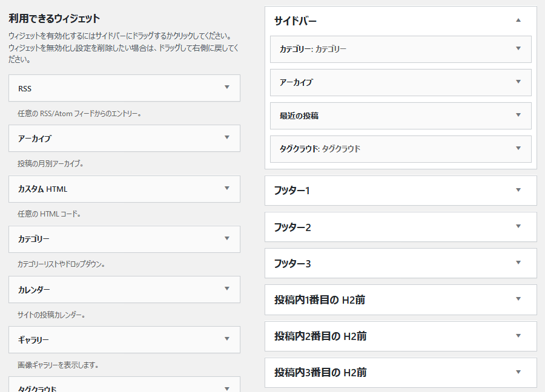Collapse the サイドバー panel with up arrow

(518, 20)
